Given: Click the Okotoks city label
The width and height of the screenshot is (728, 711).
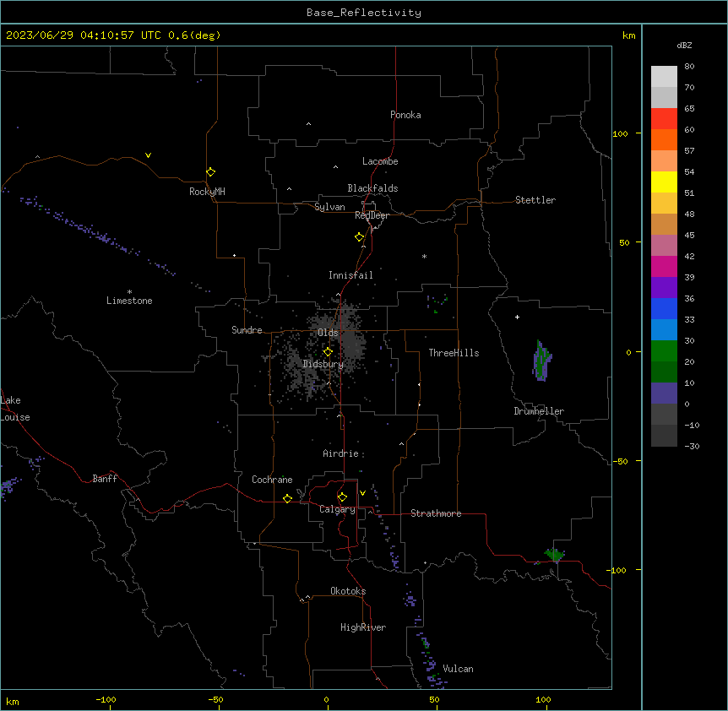Looking at the screenshot, I should (x=348, y=591).
